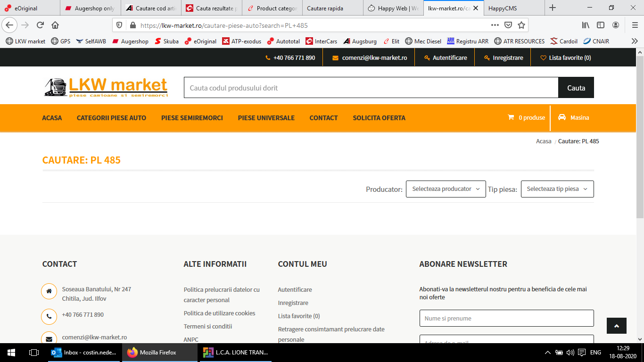Open Windows Task View
This screenshot has height=362, width=644.
tap(33, 353)
